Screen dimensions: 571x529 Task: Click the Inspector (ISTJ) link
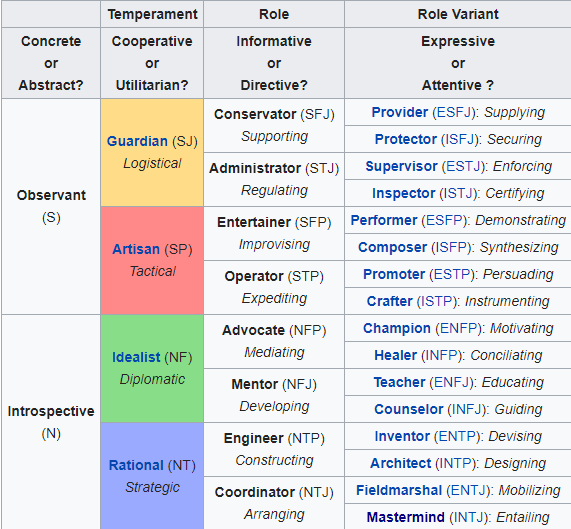coord(424,193)
